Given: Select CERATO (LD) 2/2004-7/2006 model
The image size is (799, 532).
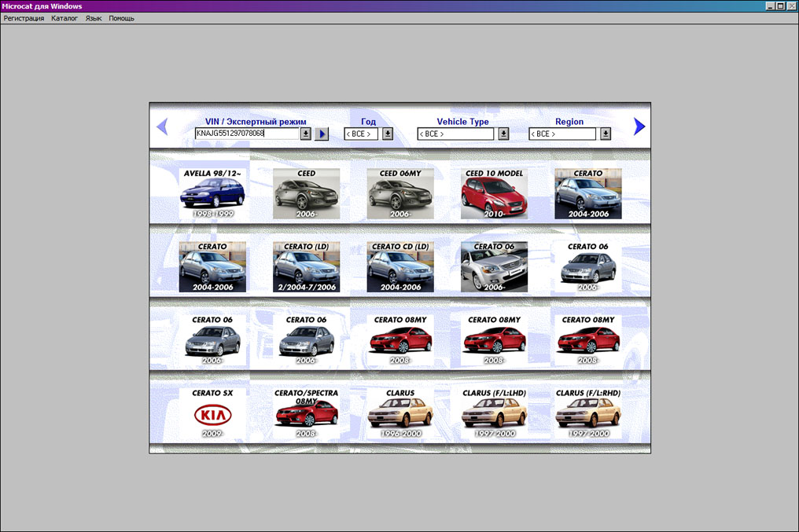Looking at the screenshot, I should click(307, 266).
